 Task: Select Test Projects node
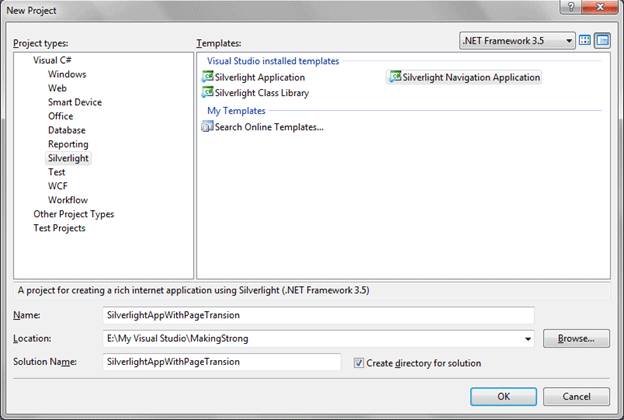pos(59,228)
